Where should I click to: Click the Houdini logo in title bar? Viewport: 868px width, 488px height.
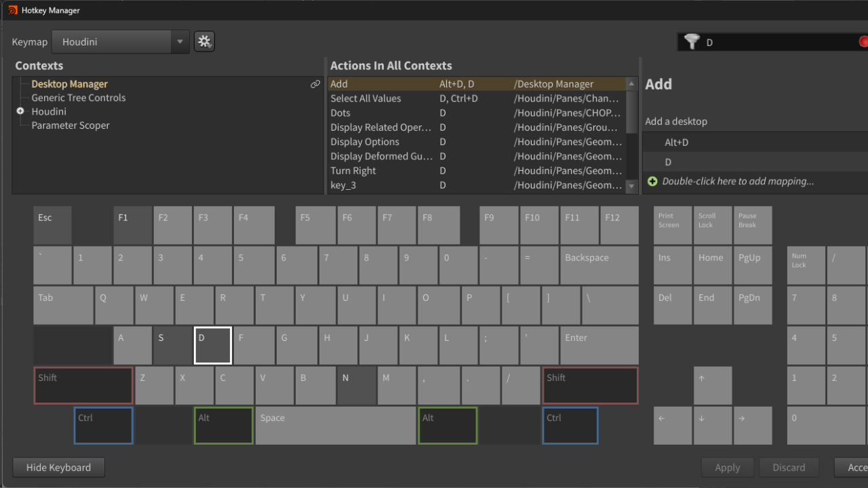(12, 10)
